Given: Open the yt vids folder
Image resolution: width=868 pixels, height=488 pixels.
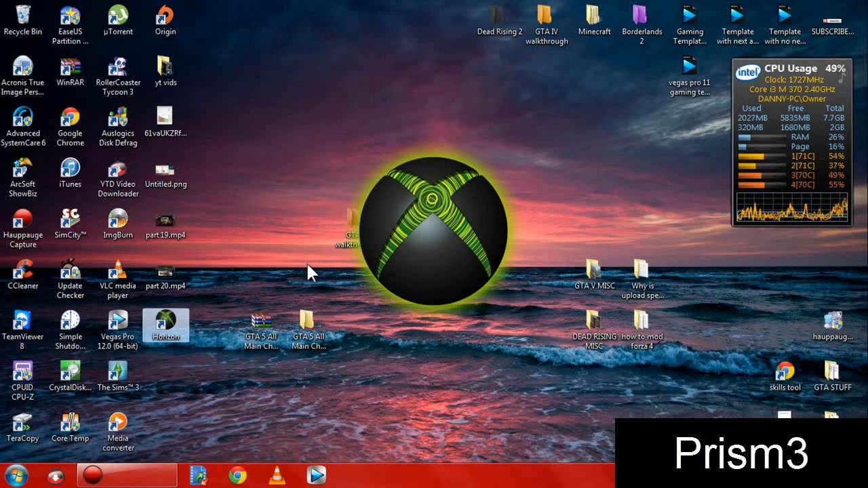Looking at the screenshot, I should [x=165, y=71].
